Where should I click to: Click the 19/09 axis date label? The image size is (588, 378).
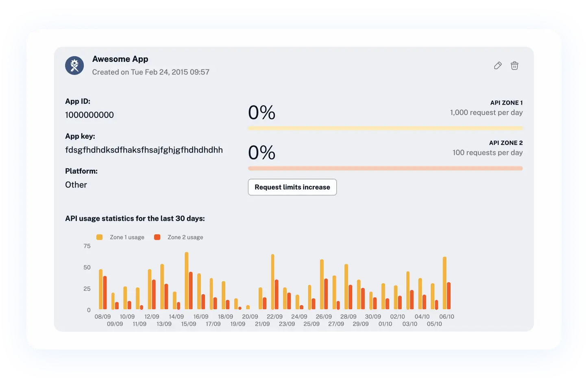(238, 324)
